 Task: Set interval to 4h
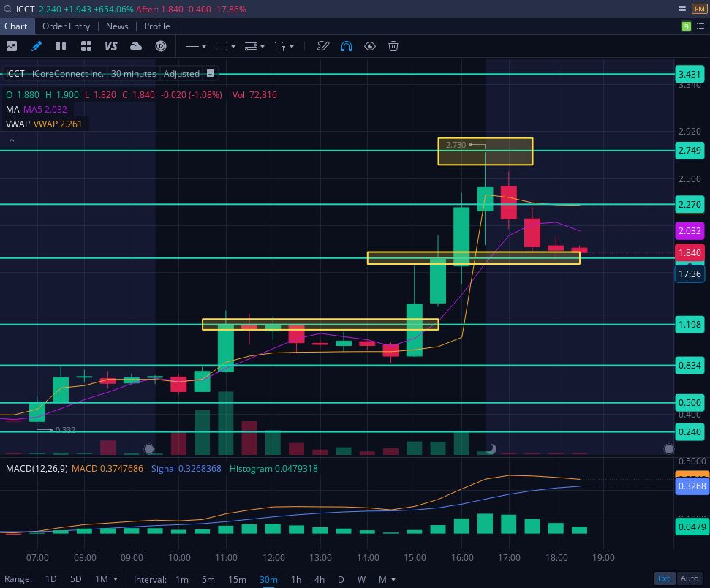(x=320, y=579)
